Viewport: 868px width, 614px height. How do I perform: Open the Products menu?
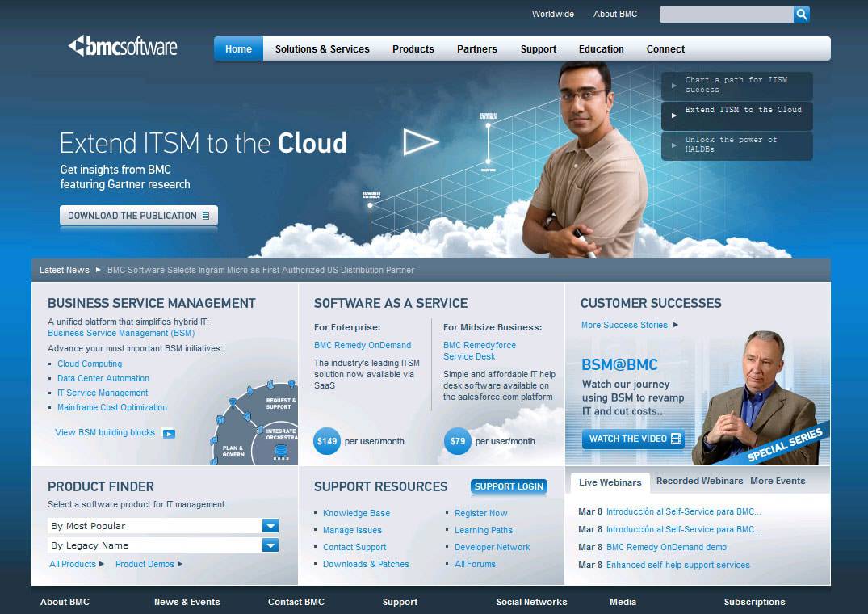pyautogui.click(x=413, y=49)
